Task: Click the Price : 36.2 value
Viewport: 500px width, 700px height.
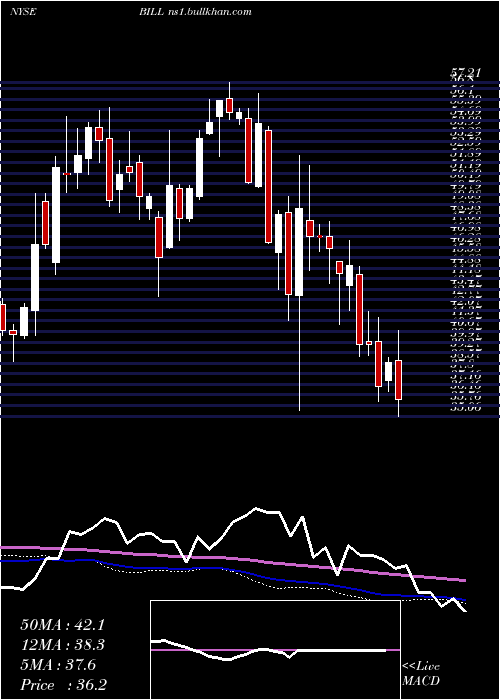Action: 64,684
